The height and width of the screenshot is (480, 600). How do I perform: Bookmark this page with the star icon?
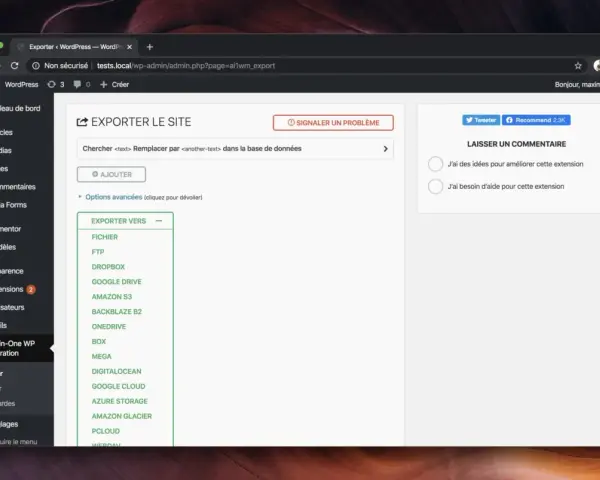point(578,66)
